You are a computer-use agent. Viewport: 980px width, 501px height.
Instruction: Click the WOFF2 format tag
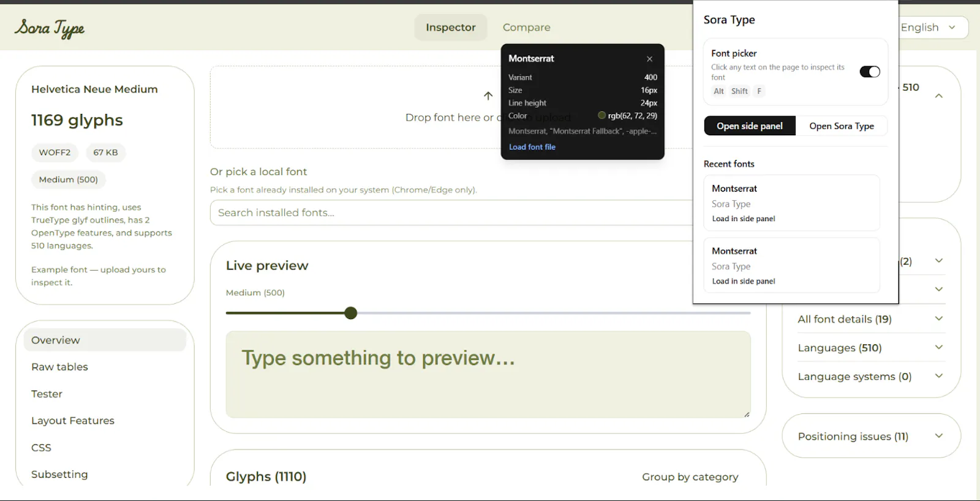tap(55, 153)
